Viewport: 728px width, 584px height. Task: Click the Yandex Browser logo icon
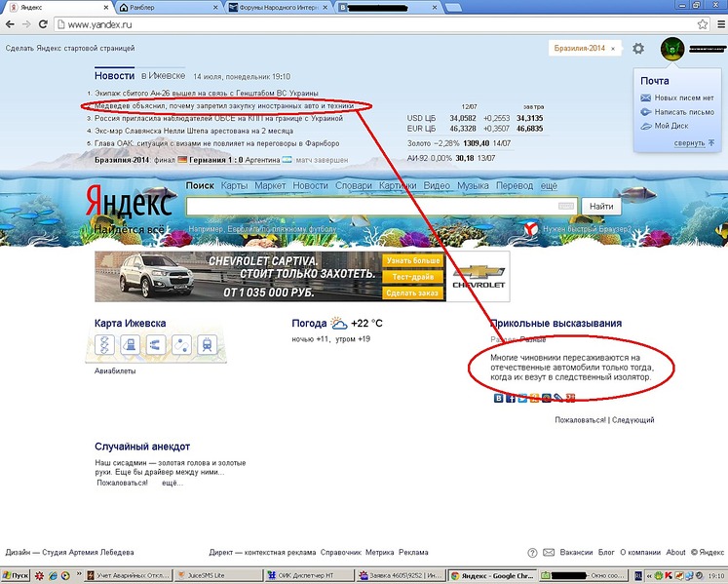coord(531,228)
